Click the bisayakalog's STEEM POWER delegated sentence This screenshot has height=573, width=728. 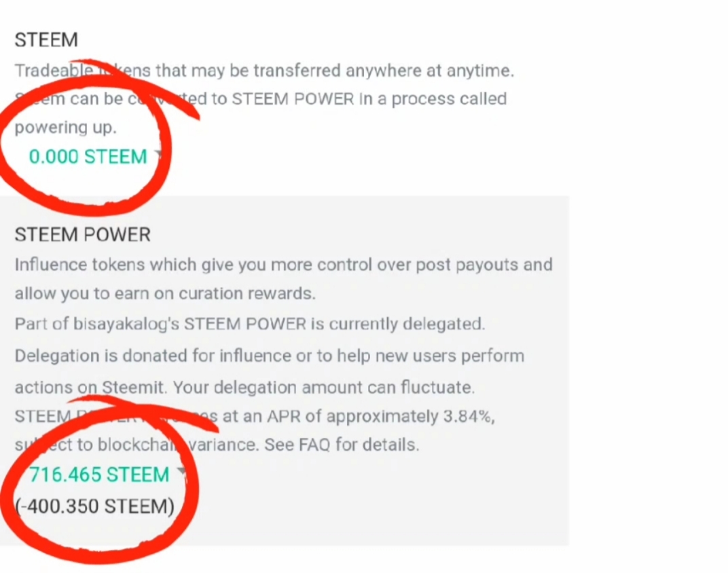click(x=249, y=324)
